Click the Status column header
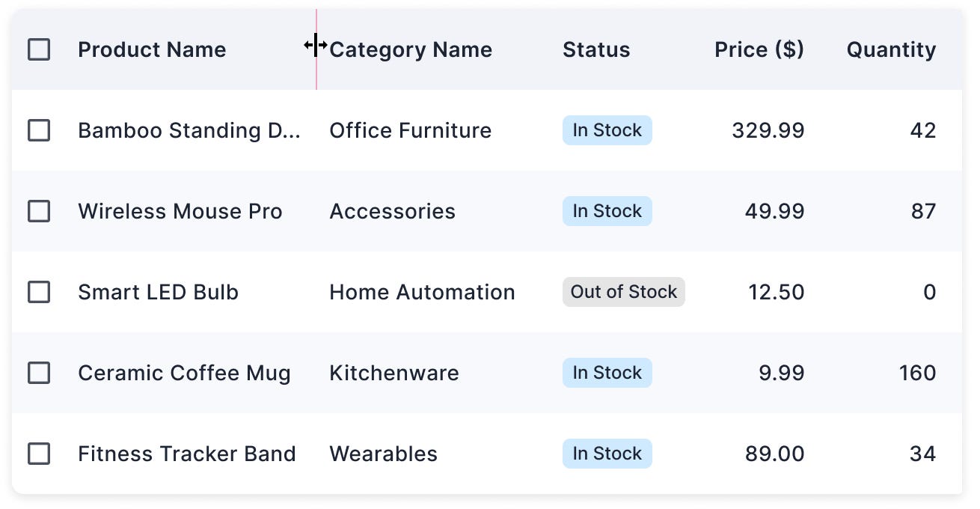 pos(596,49)
